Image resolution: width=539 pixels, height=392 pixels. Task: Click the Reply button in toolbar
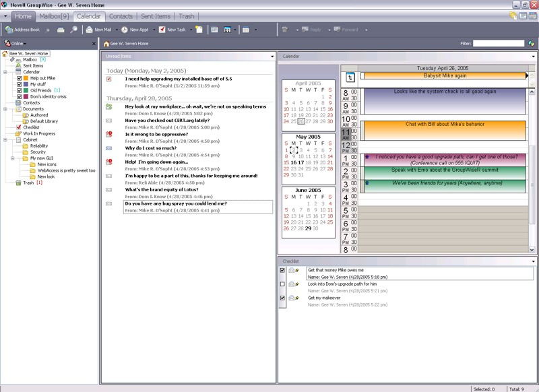(x=311, y=30)
